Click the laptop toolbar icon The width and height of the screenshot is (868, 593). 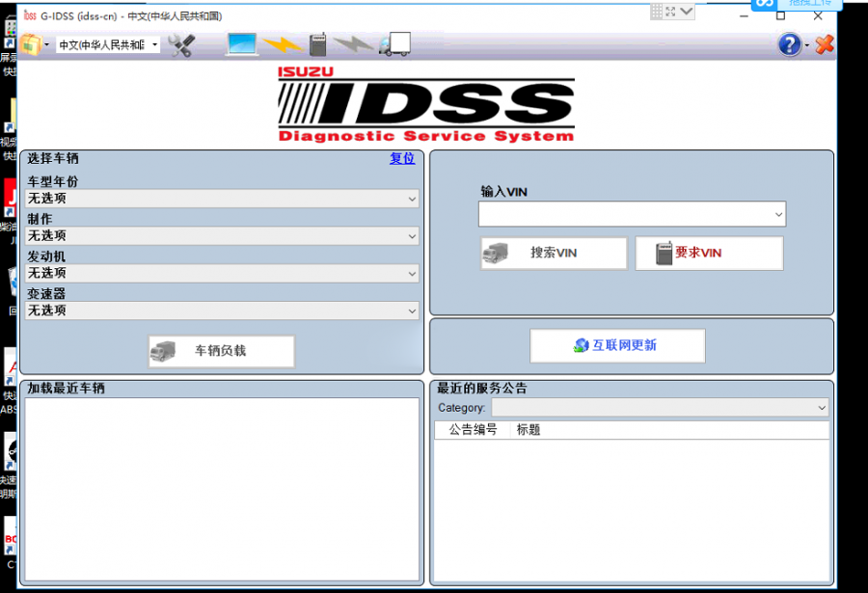coord(240,44)
